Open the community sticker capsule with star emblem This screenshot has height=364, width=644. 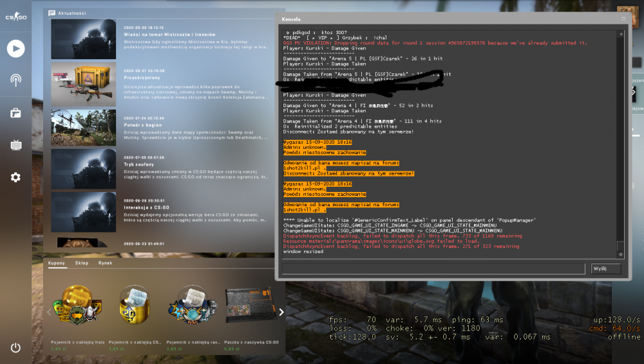click(x=192, y=305)
